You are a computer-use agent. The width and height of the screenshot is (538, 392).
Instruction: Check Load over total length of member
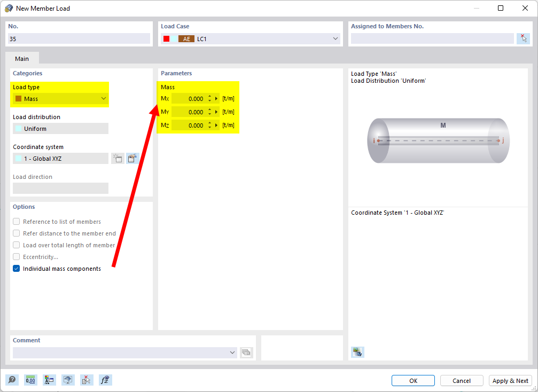point(16,245)
